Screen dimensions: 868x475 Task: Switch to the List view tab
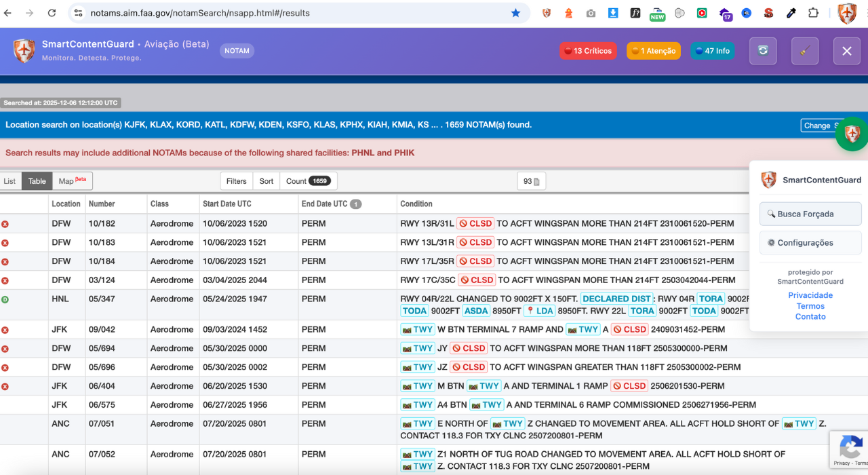10,181
